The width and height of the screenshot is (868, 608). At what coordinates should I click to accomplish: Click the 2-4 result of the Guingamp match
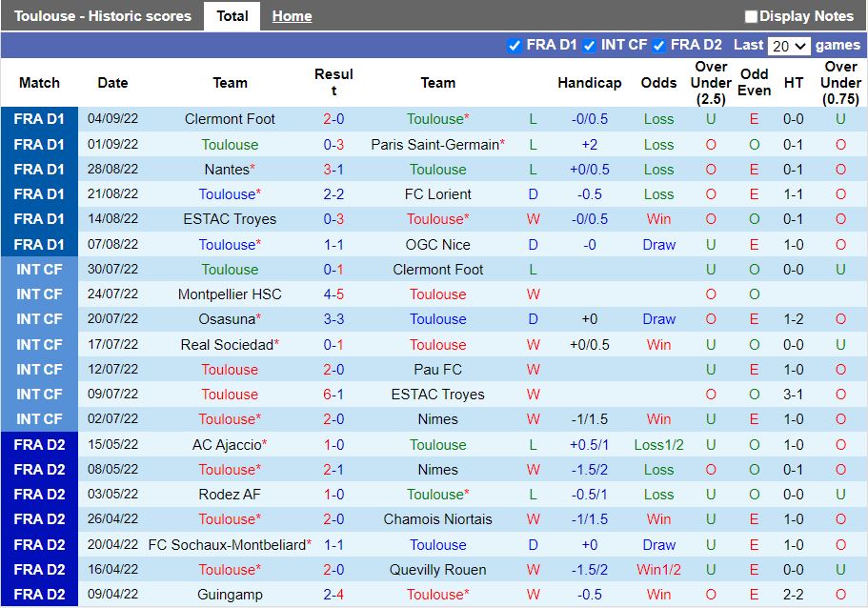click(333, 595)
